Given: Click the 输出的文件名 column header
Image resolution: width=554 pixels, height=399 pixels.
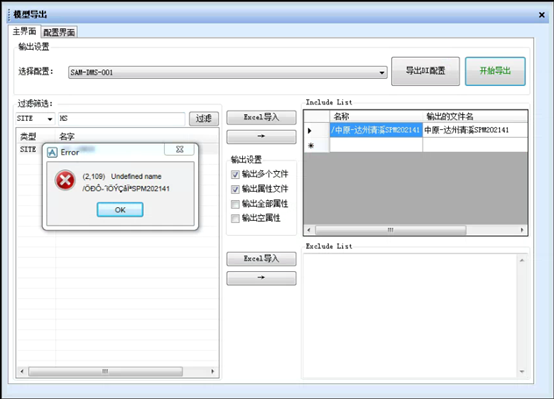Looking at the screenshot, I should tap(475, 116).
